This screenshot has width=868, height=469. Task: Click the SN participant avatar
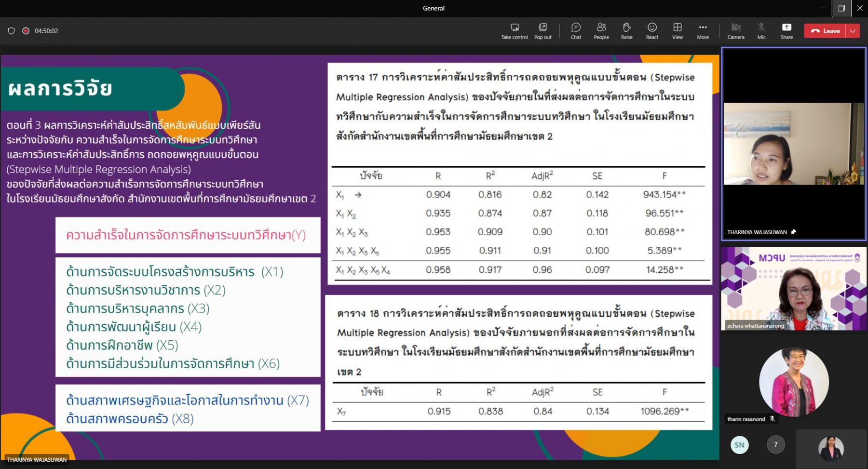click(x=739, y=445)
